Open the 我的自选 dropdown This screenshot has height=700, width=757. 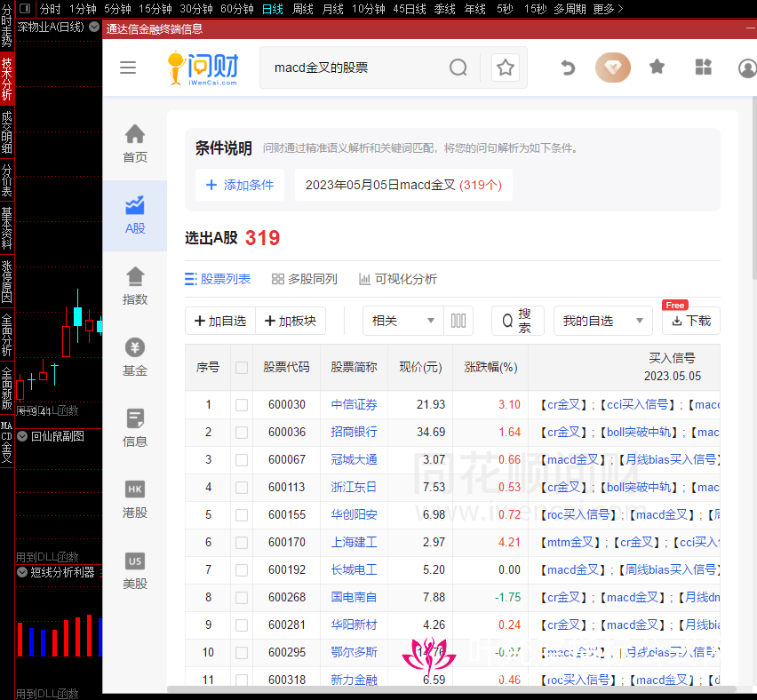click(603, 321)
